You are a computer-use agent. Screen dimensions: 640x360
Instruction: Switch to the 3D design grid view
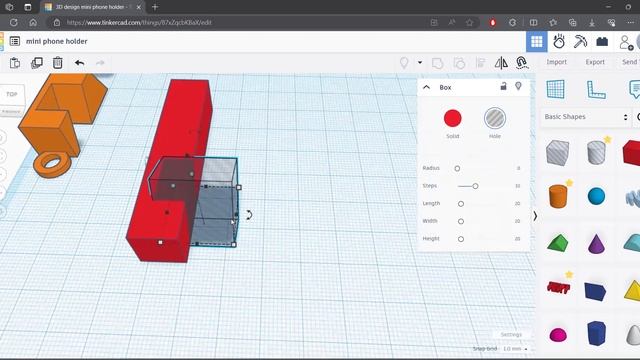click(536, 42)
